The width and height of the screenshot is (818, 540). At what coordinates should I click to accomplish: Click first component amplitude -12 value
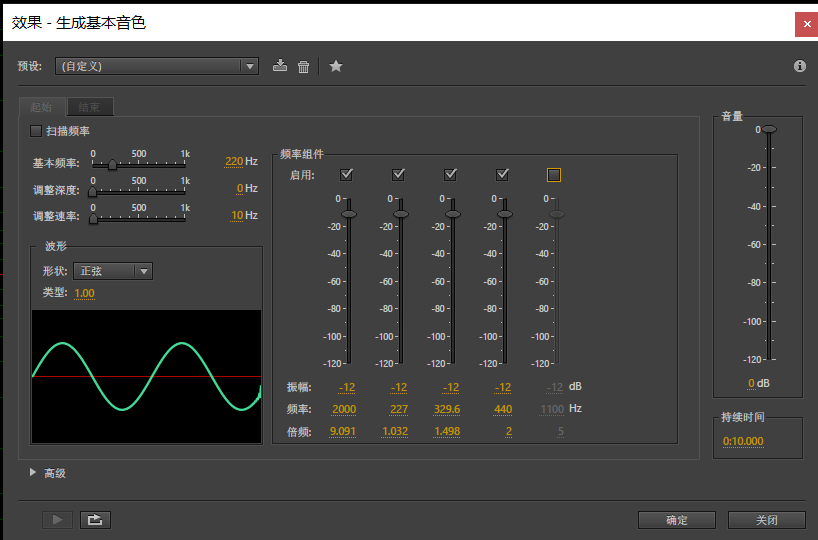coord(347,387)
